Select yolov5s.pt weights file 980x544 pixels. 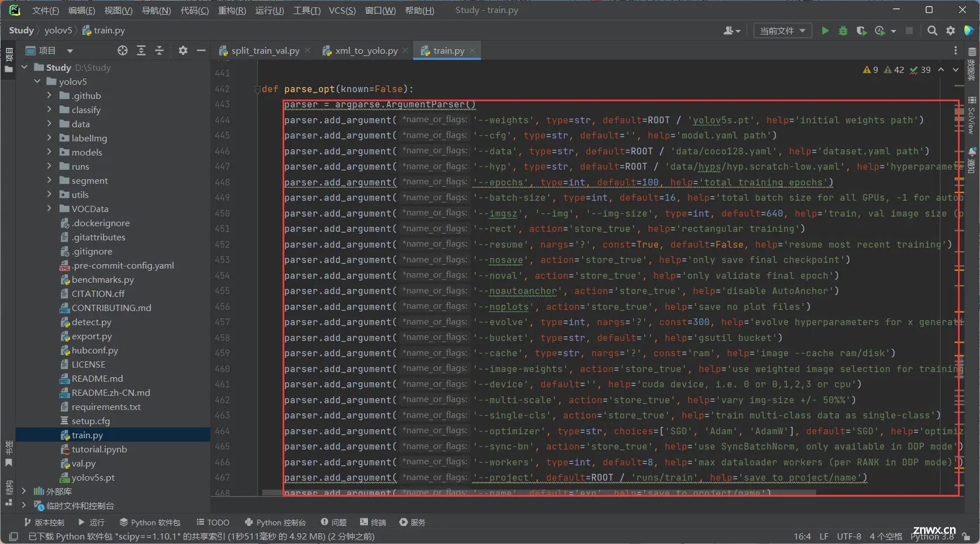(93, 477)
